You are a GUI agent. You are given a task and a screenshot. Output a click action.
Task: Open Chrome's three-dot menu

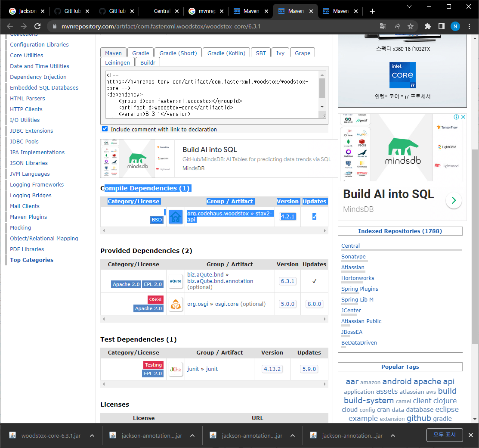469,26
